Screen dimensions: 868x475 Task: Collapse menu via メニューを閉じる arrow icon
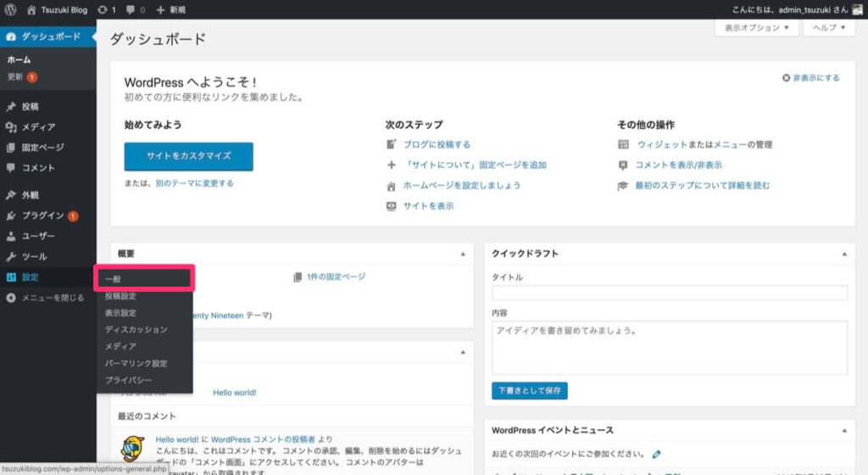click(11, 297)
